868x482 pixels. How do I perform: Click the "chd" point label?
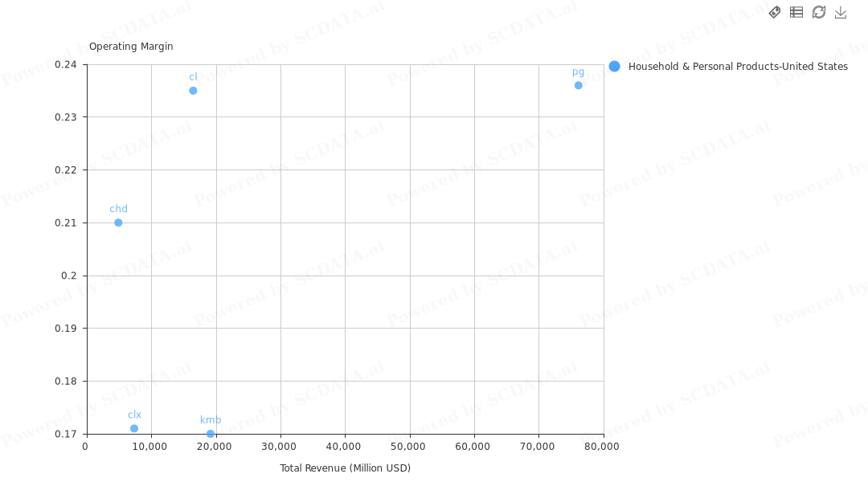pos(118,209)
